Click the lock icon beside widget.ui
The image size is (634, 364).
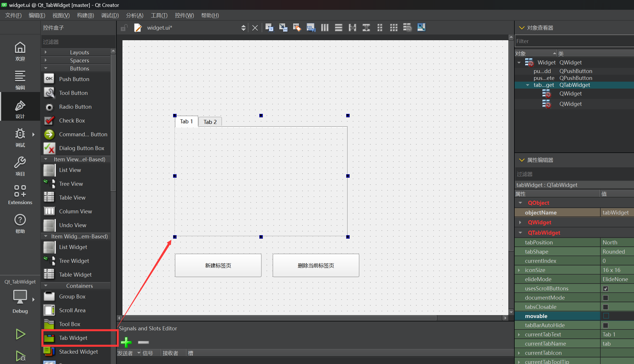point(124,28)
